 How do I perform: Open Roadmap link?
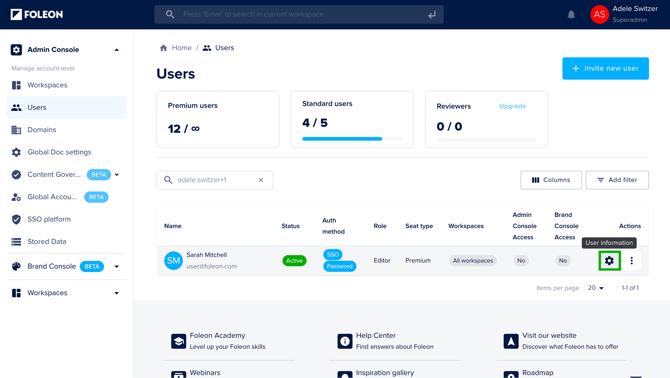(x=538, y=373)
